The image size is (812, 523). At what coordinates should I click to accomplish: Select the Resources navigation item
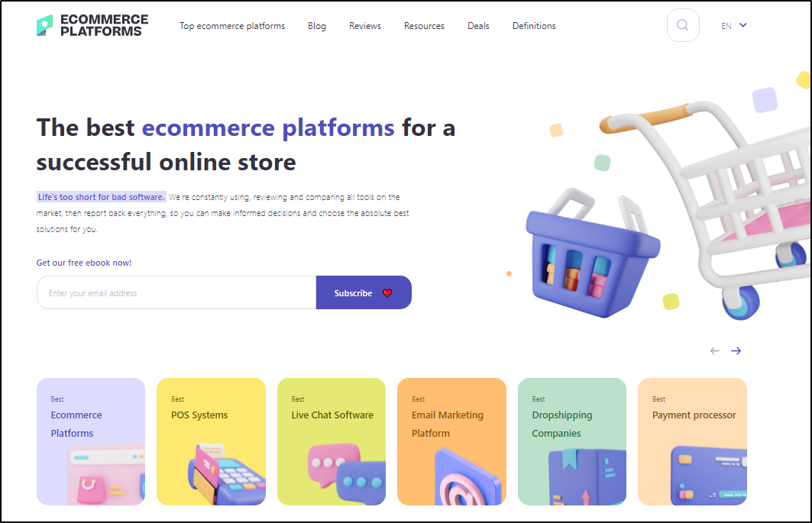point(424,26)
